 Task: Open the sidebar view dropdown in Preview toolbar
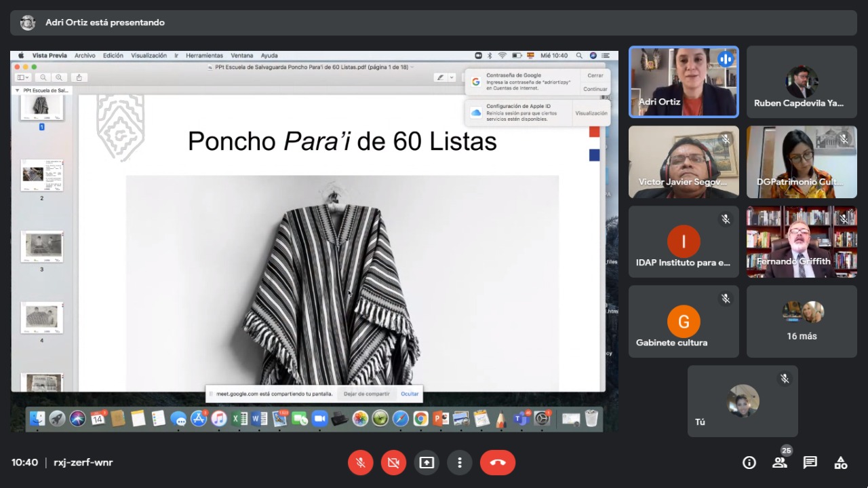(x=23, y=77)
